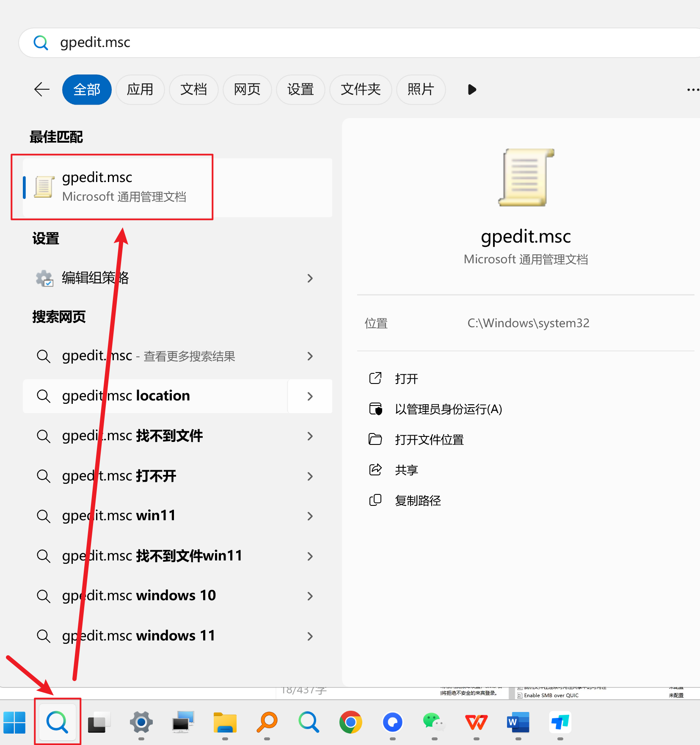This screenshot has width=700, height=745.
Task: Open WeChat from the taskbar
Action: 434,722
